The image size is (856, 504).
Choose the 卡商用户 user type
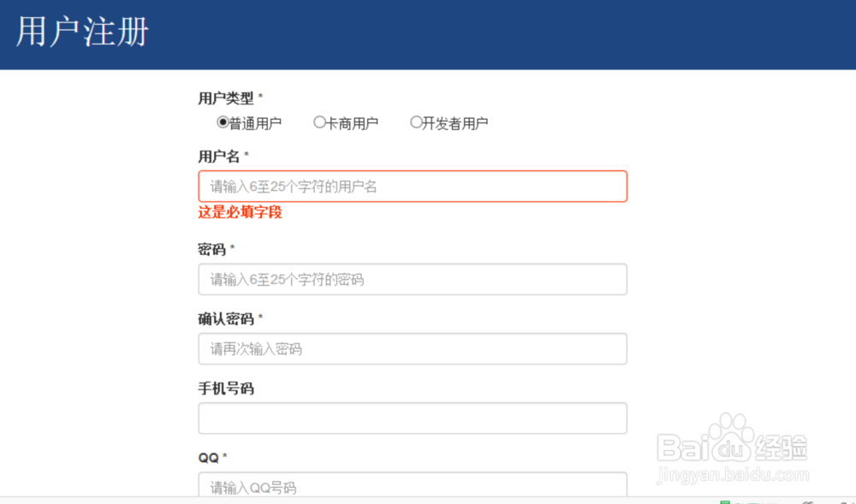[x=319, y=122]
